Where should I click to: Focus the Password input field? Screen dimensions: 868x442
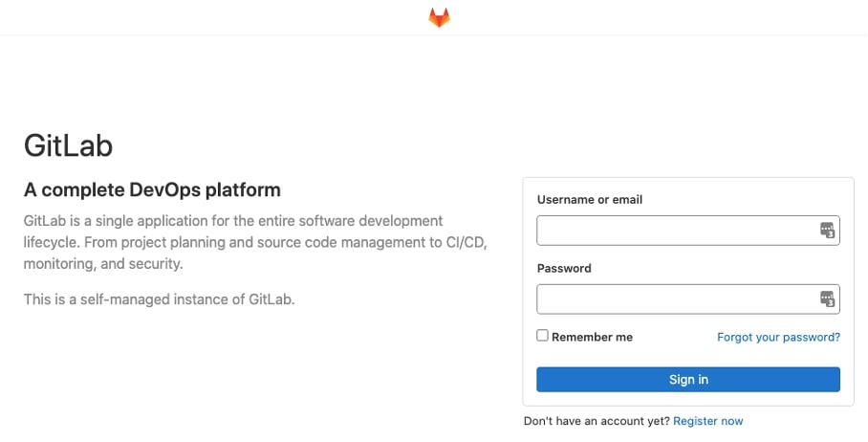pos(674,299)
